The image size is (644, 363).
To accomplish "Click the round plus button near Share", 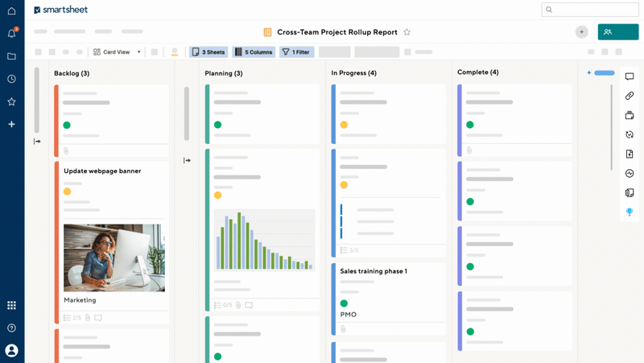I will [x=581, y=32].
